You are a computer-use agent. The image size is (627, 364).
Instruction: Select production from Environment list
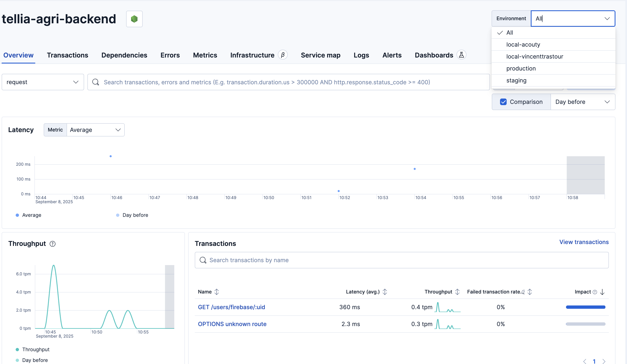click(521, 68)
